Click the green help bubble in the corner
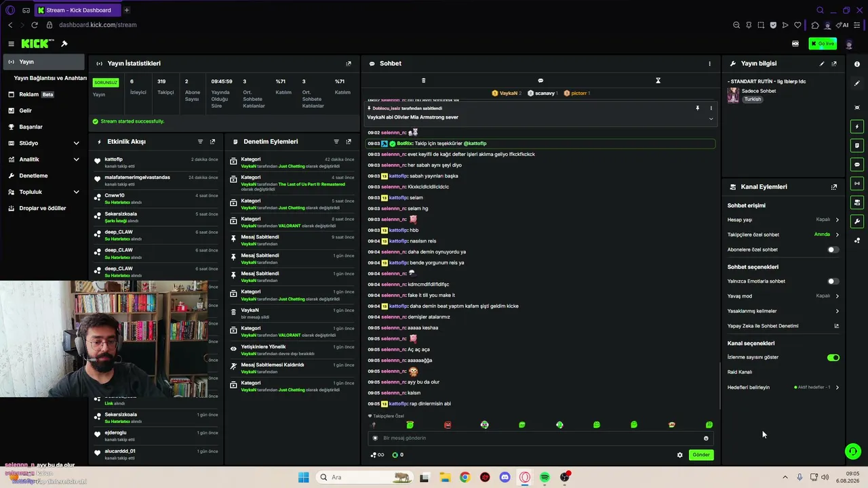Image resolution: width=868 pixels, height=488 pixels. click(853, 451)
